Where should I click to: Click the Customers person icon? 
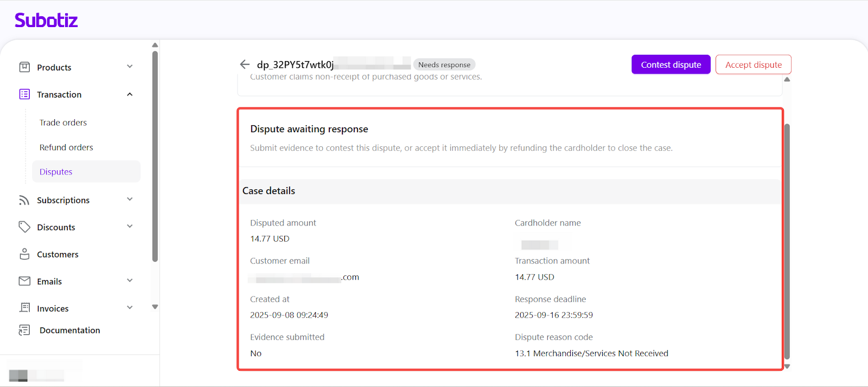24,254
